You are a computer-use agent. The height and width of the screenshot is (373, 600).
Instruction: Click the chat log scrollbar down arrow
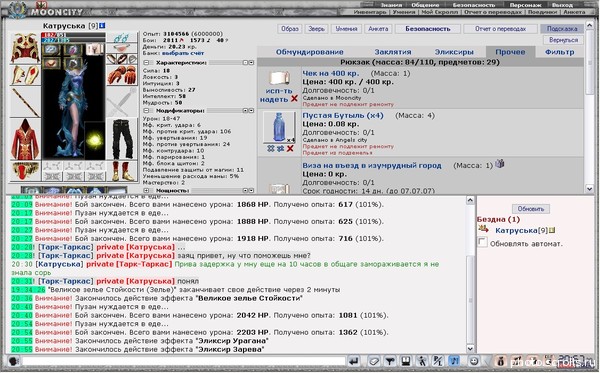point(470,349)
